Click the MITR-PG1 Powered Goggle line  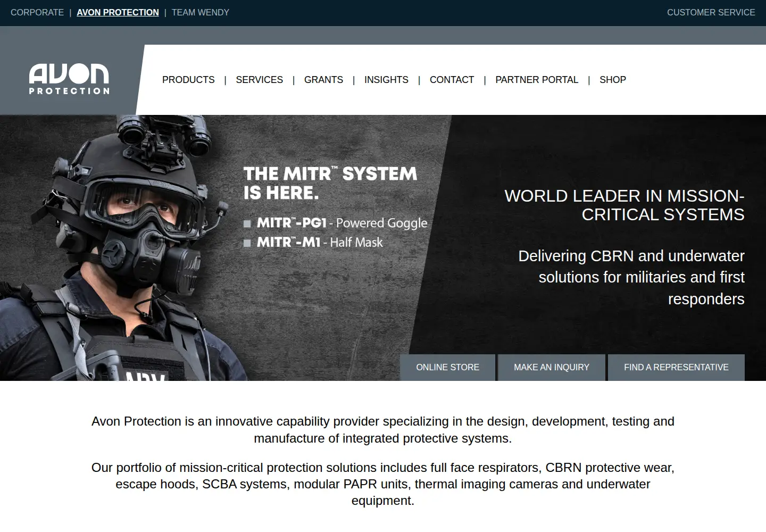[x=336, y=223]
